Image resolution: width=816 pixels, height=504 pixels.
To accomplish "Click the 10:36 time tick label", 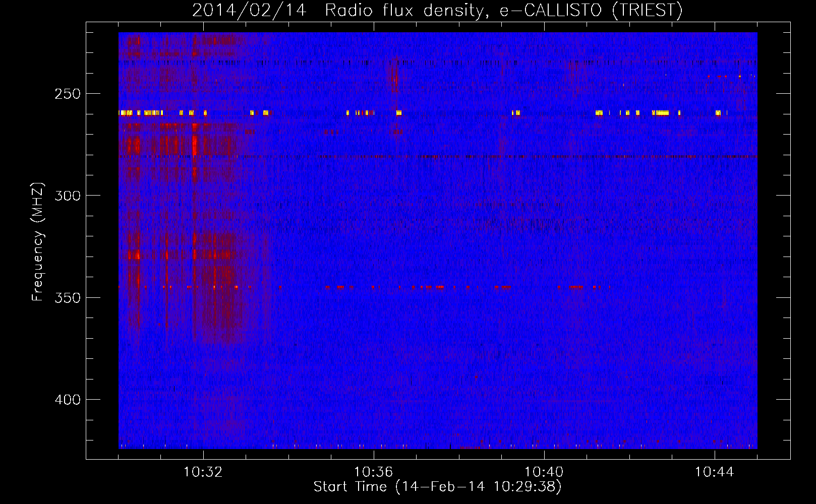I will [374, 472].
